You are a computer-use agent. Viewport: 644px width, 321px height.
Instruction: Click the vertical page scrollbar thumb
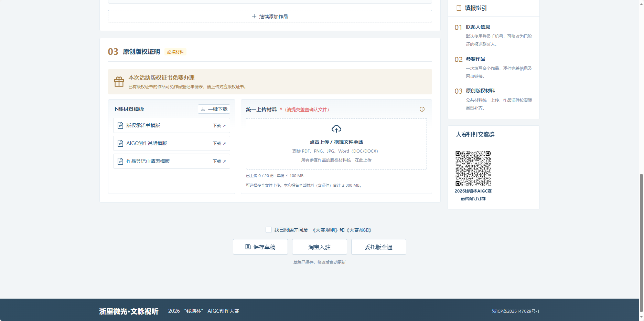click(x=641, y=243)
